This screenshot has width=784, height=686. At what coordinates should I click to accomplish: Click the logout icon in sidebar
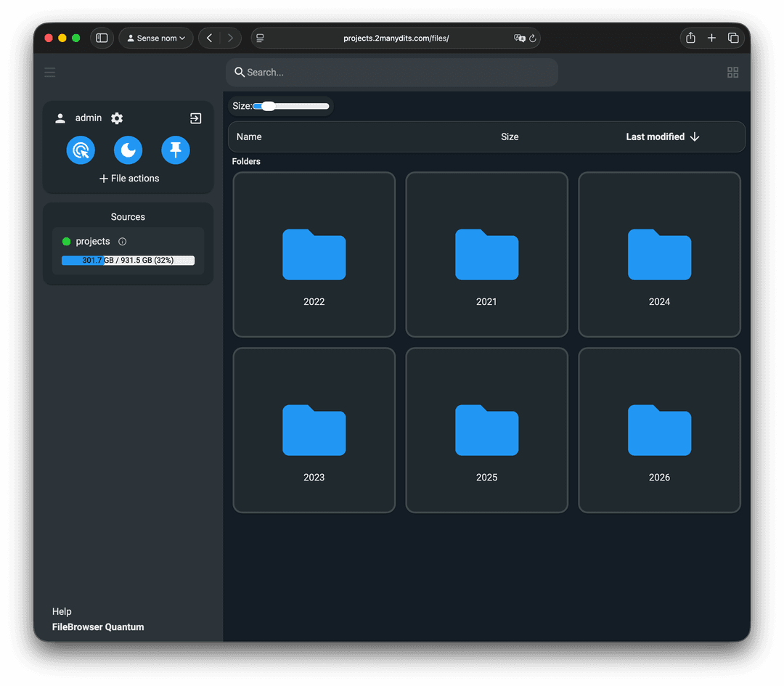coord(195,118)
